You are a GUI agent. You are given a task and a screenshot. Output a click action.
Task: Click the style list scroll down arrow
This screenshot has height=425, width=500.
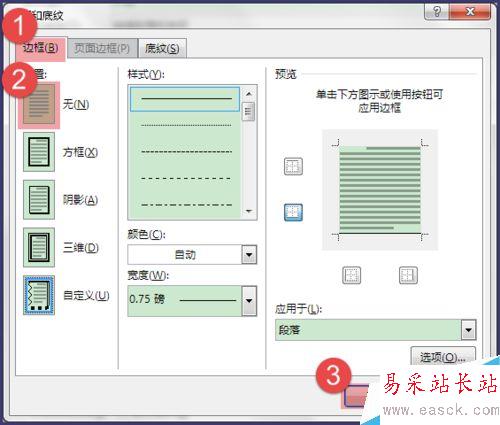[249, 211]
